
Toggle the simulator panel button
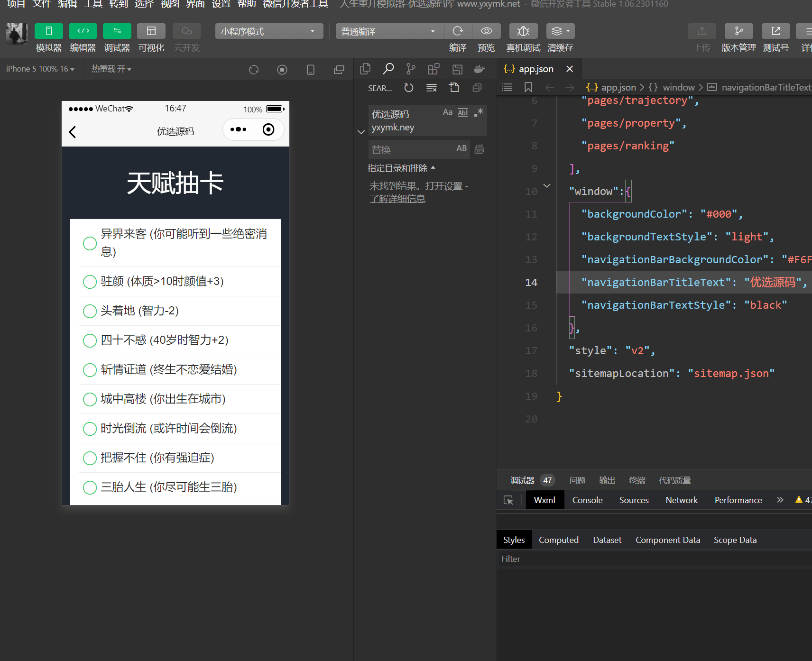coord(48,31)
